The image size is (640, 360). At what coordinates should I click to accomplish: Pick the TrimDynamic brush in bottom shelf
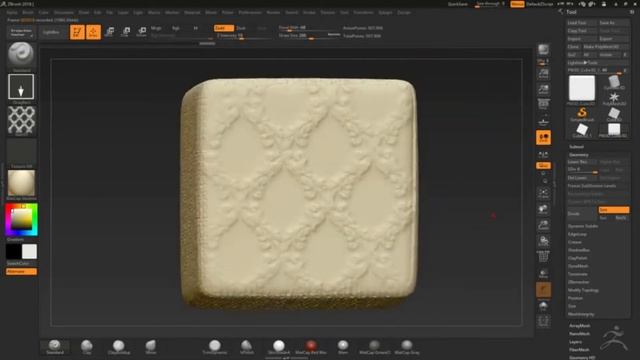point(215,347)
